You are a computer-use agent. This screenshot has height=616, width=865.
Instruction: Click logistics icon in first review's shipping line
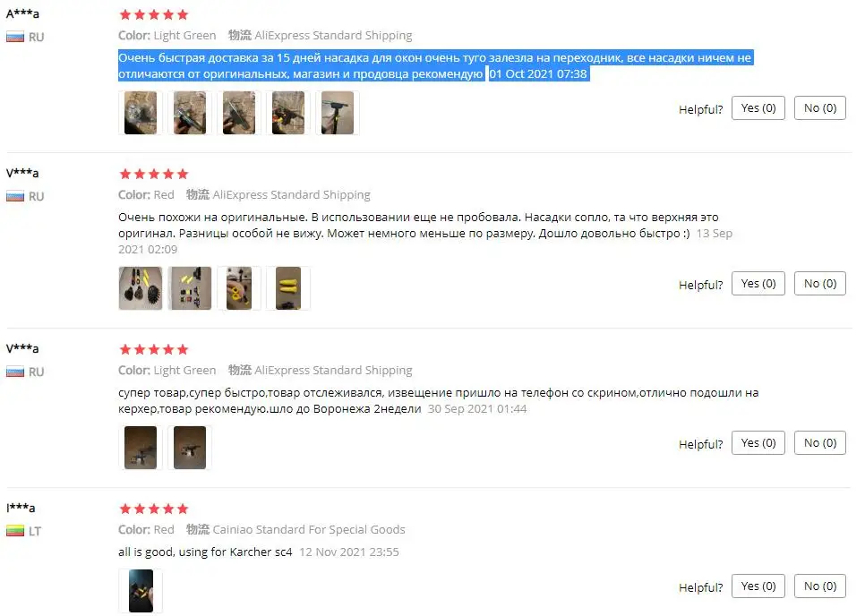pyautogui.click(x=239, y=35)
